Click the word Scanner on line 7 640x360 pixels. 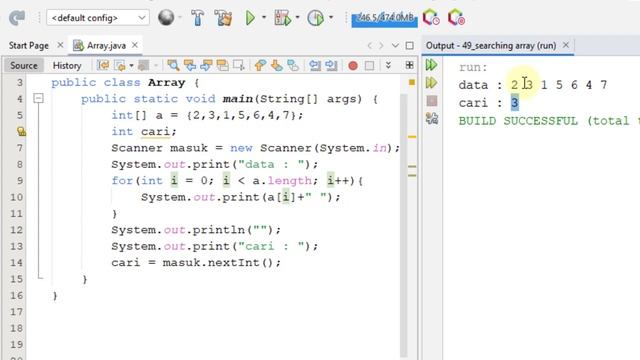click(137, 148)
